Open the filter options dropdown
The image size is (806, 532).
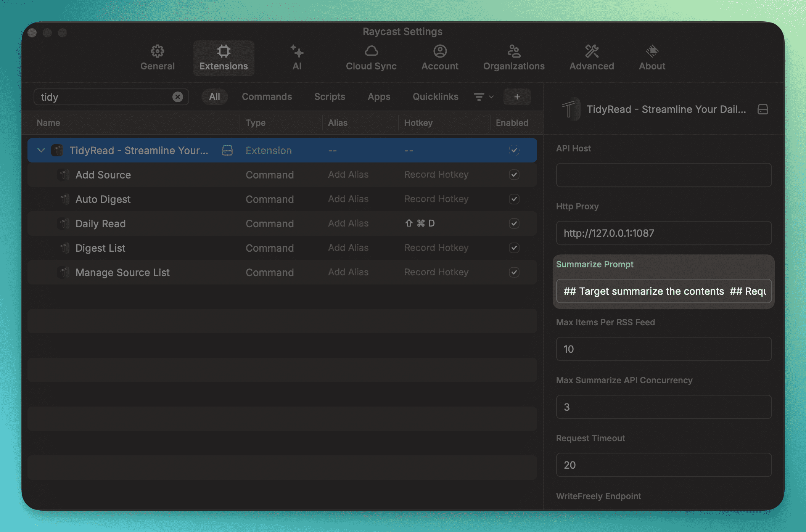point(483,97)
